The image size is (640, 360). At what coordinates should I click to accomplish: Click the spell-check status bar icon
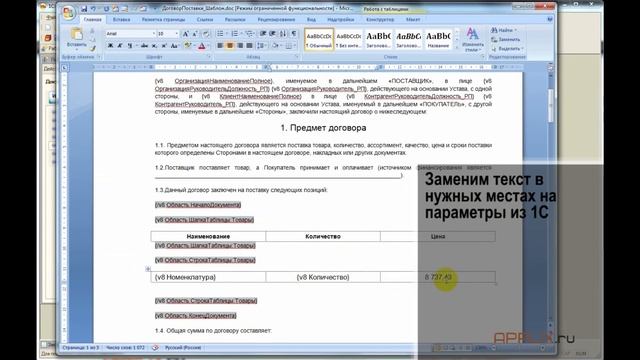tap(155, 348)
